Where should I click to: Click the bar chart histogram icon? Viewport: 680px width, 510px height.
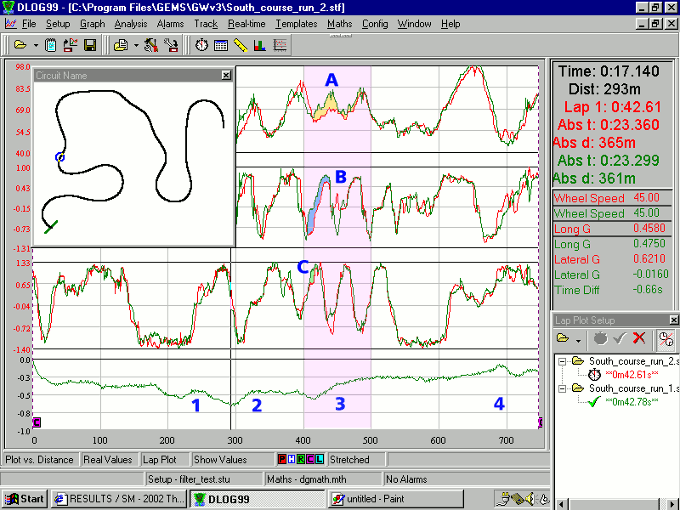[258, 45]
